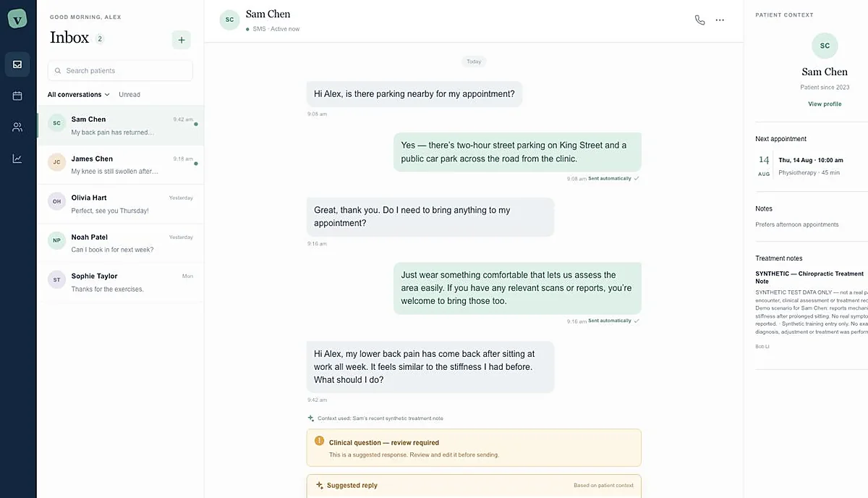Open the Inbox sidebar icon
Viewport: 868px width, 498px height.
[17, 64]
